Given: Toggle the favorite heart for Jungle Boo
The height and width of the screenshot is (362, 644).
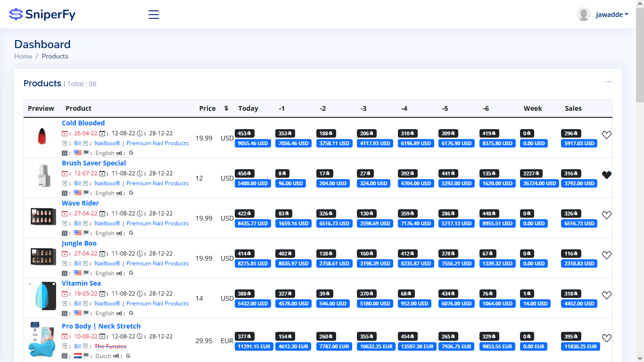Looking at the screenshot, I should click(607, 255).
